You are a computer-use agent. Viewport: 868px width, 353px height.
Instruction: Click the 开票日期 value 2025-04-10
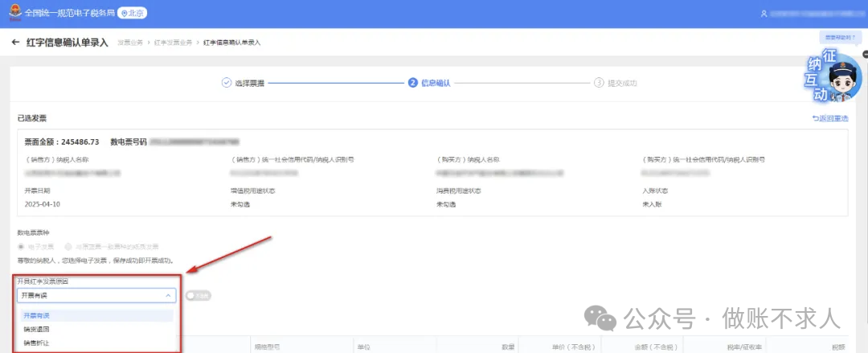point(43,204)
